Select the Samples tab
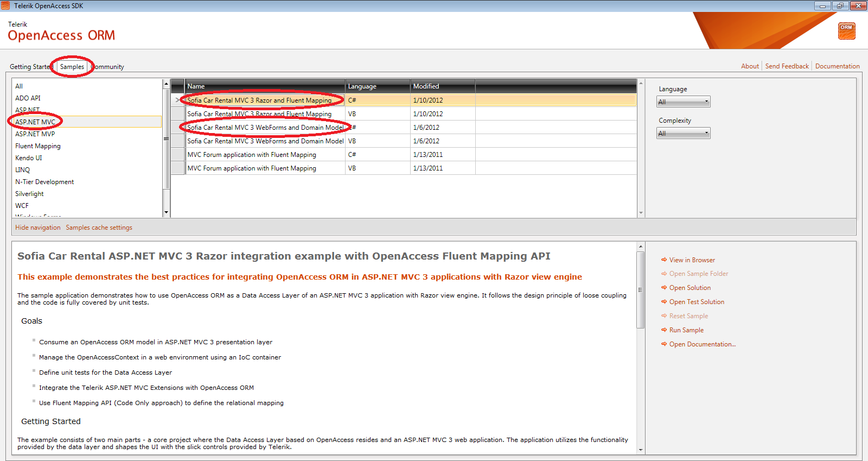This screenshot has width=868, height=461. (x=72, y=67)
